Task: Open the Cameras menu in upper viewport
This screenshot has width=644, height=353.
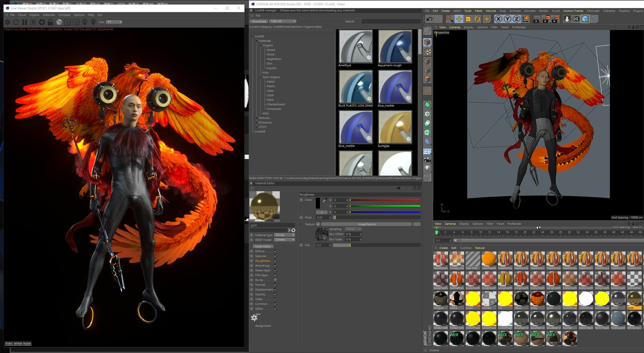Action: (454, 27)
